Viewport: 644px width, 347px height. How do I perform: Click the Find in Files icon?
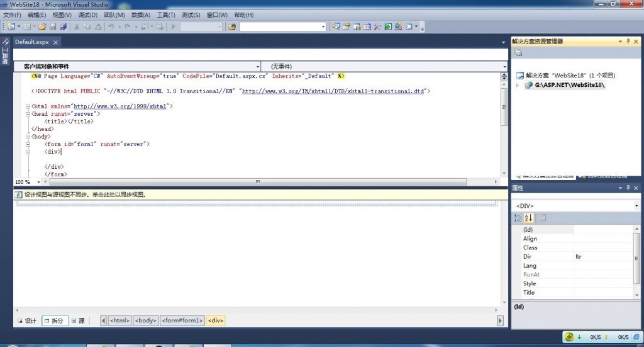232,26
